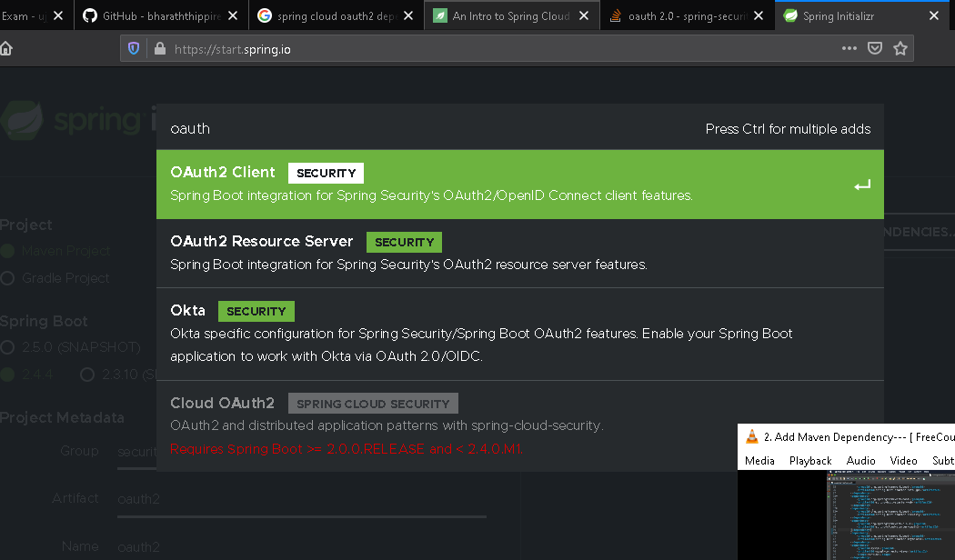Open VLC's Media menu
The height and width of the screenshot is (560, 955).
pos(759,460)
